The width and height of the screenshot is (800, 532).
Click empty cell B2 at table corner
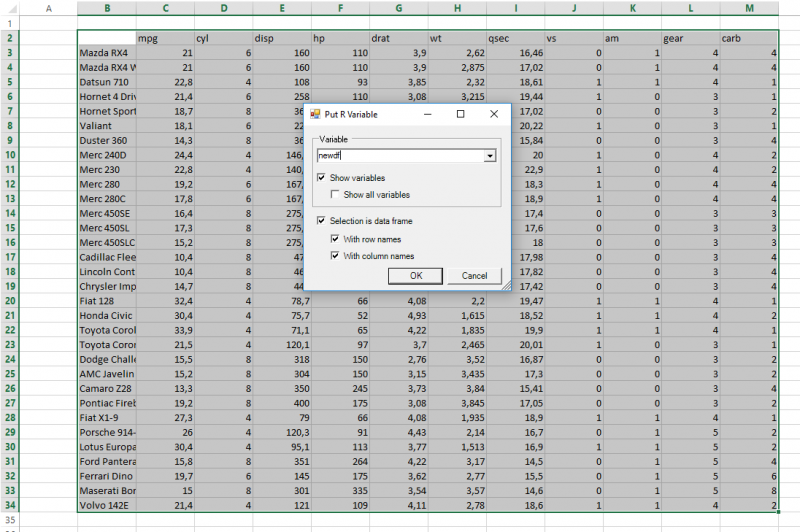pos(107,38)
